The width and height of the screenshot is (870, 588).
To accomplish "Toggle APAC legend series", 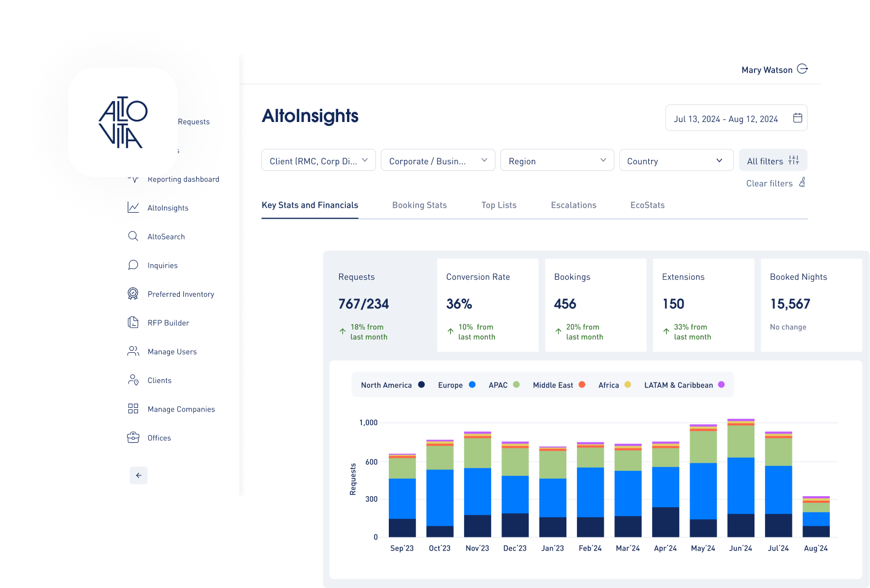I will click(504, 385).
